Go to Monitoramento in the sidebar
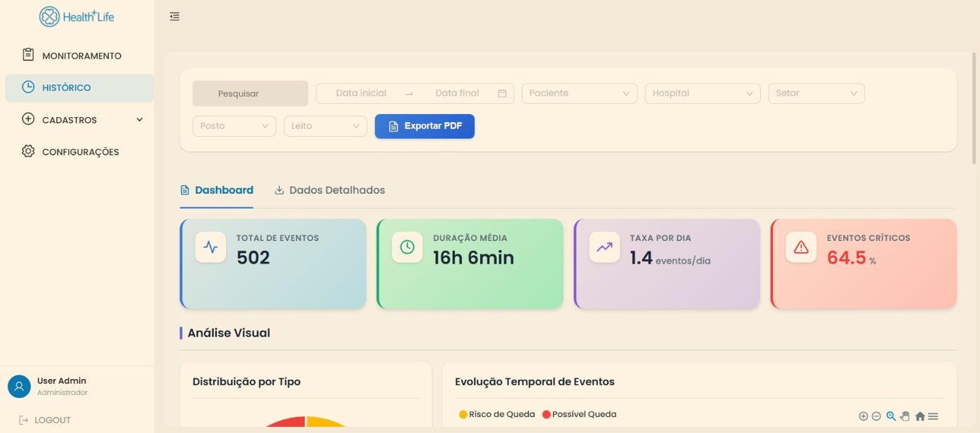The height and width of the screenshot is (433, 980). (79, 55)
